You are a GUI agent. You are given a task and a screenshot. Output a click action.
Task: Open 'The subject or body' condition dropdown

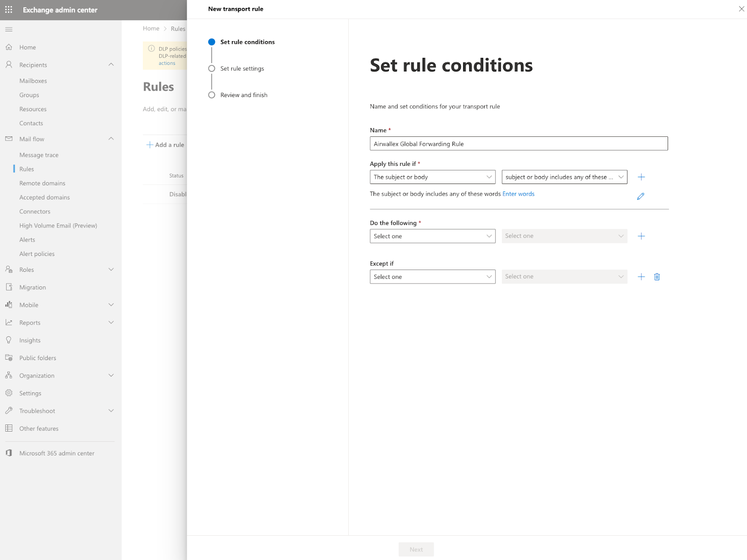point(432,177)
